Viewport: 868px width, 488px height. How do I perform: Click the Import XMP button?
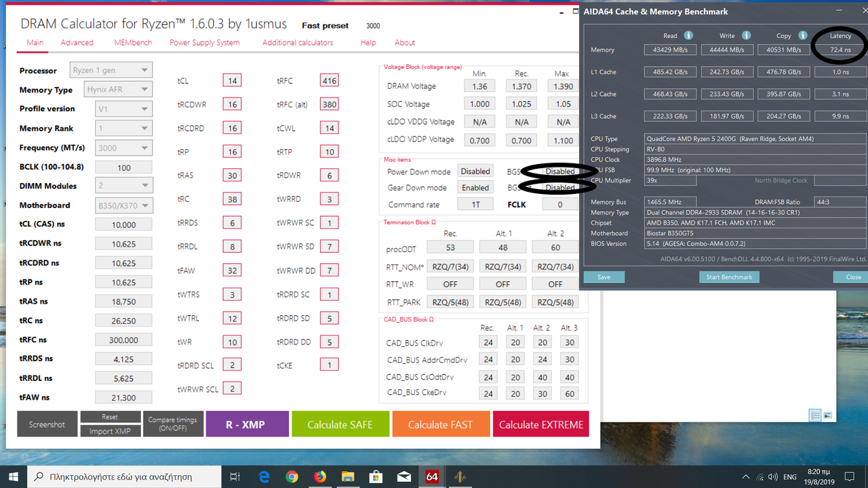(110, 431)
